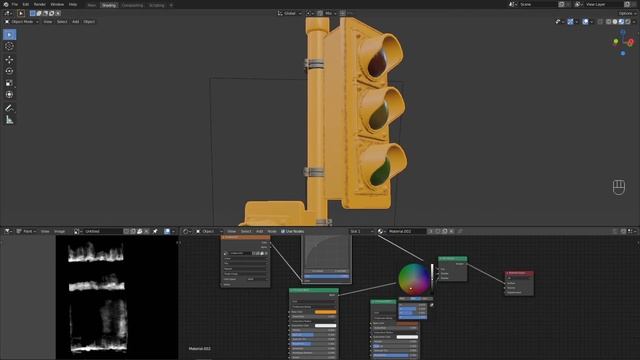Open the File menu
The width and height of the screenshot is (640, 360).
click(15, 4)
